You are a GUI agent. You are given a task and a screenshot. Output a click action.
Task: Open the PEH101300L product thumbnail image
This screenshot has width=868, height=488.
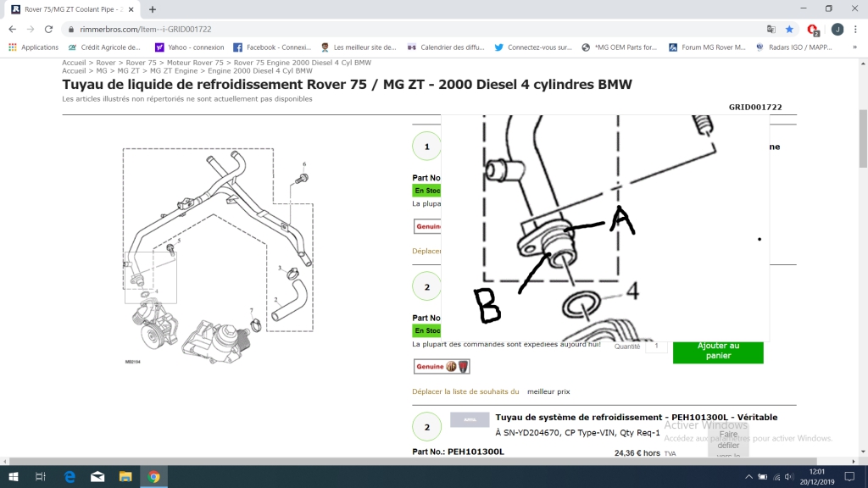[x=470, y=420]
